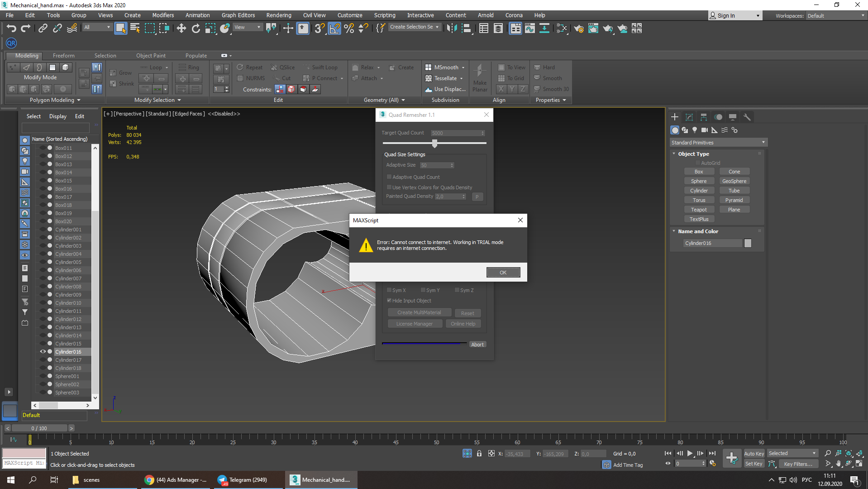
Task: Create a Teapot primitive
Action: click(699, 210)
